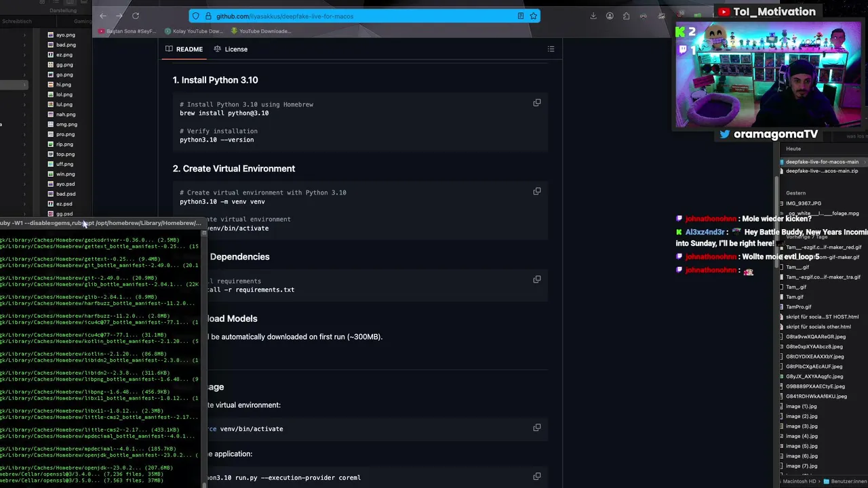Image resolution: width=868 pixels, height=488 pixels.
Task: Bookmark this page with the star icon
Action: pos(533,16)
